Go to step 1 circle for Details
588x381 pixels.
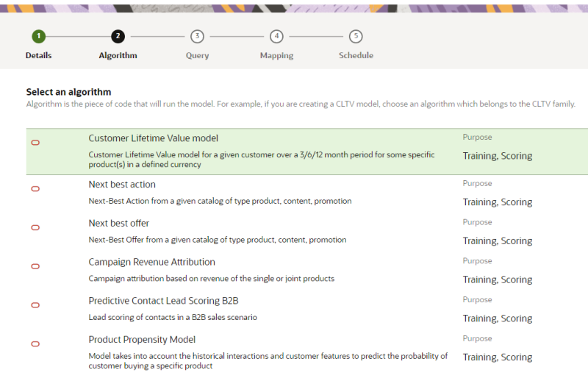[39, 37]
